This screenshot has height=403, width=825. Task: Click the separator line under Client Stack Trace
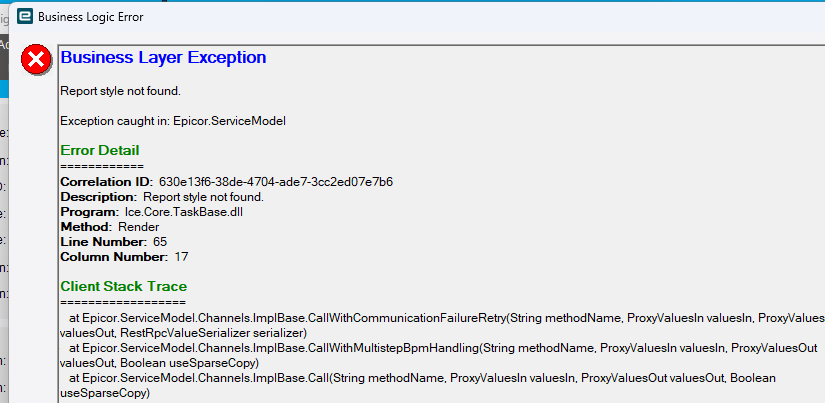(x=123, y=302)
